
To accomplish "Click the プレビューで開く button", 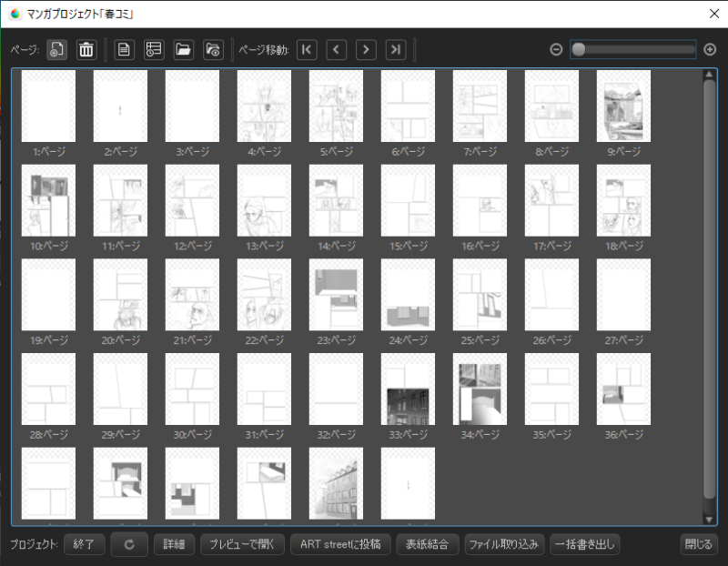I will [242, 544].
